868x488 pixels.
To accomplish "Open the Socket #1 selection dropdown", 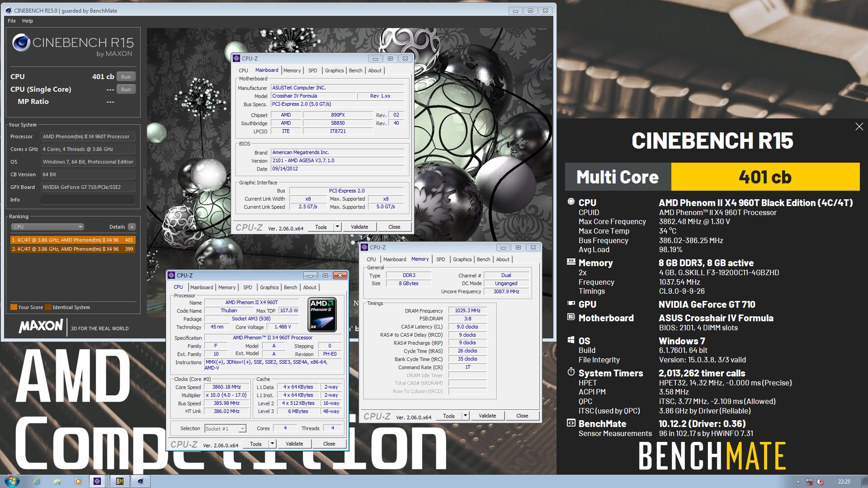I will (x=225, y=428).
